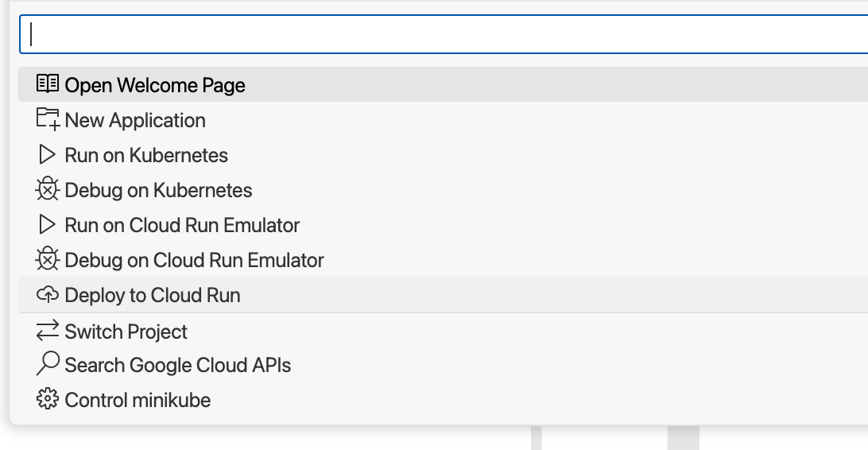
Task: Click the cloud upload icon for Deploy to Cloud Run
Action: [x=48, y=294]
